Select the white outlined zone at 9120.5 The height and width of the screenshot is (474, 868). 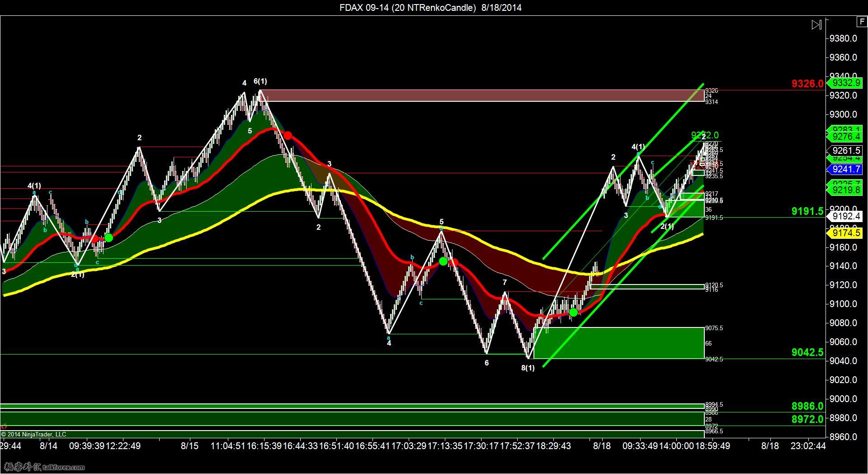click(647, 286)
